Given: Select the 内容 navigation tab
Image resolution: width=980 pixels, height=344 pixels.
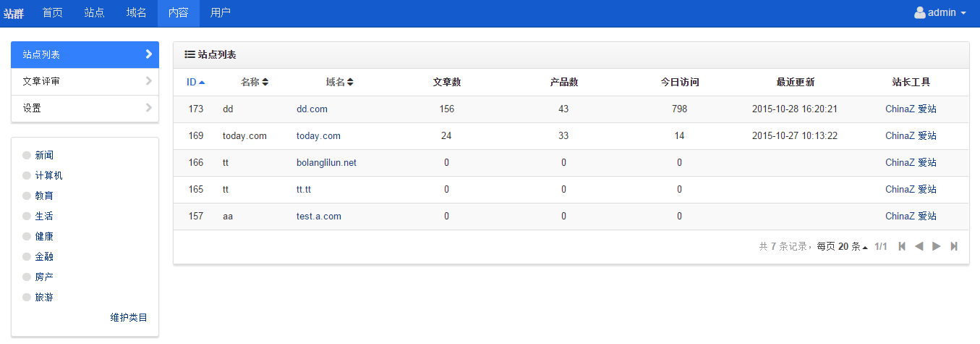Looking at the screenshot, I should (x=178, y=13).
